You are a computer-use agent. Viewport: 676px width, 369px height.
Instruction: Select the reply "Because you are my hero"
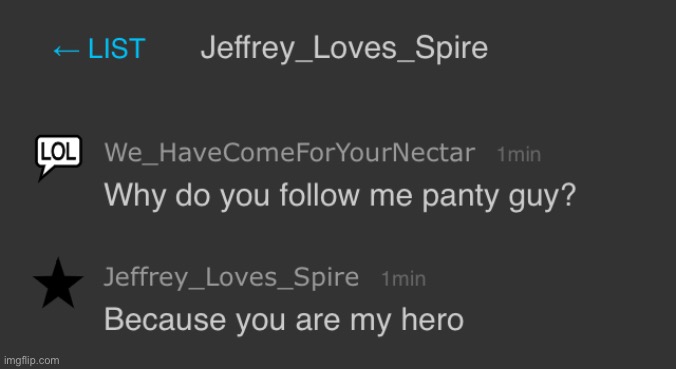tap(284, 320)
